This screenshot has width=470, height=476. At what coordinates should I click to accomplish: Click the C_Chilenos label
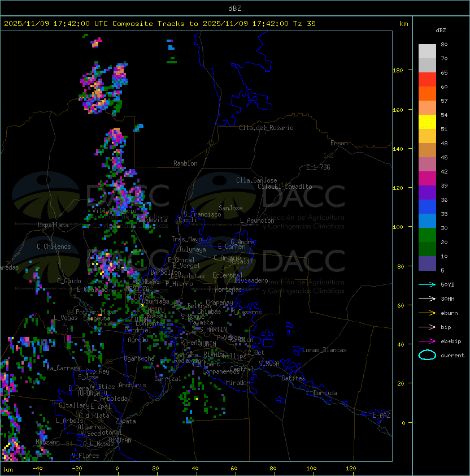(x=54, y=246)
